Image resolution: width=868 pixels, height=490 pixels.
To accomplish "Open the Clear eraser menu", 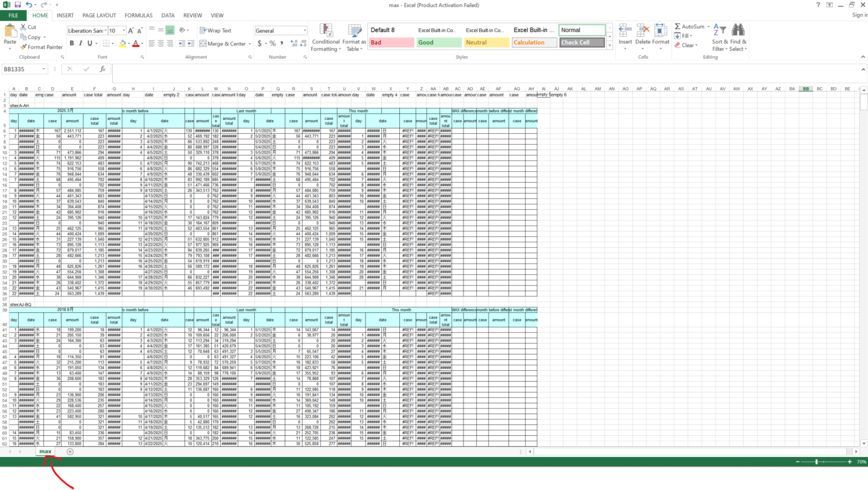I will [x=686, y=45].
